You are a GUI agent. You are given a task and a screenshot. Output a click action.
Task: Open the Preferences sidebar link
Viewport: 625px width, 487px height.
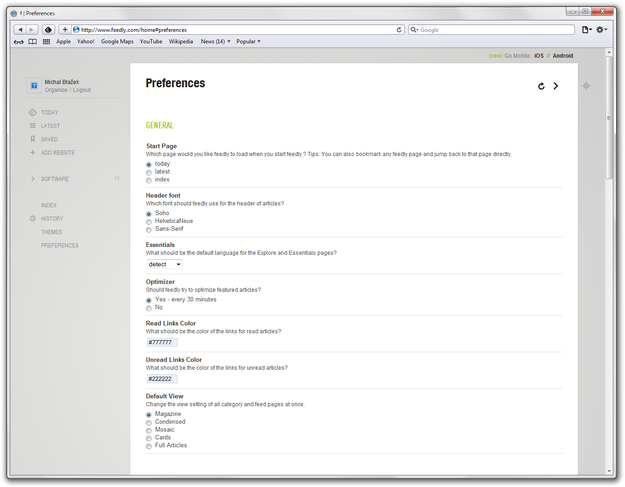click(x=60, y=245)
